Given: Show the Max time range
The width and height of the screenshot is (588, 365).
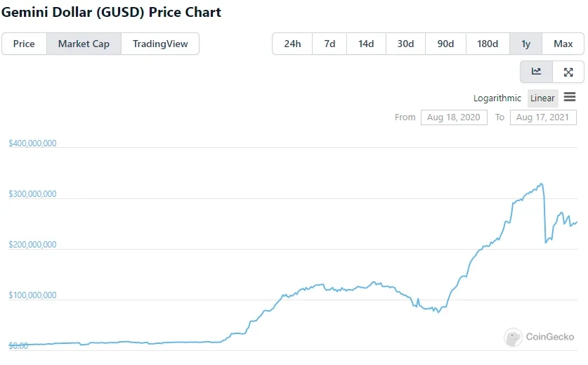Looking at the screenshot, I should pyautogui.click(x=563, y=44).
